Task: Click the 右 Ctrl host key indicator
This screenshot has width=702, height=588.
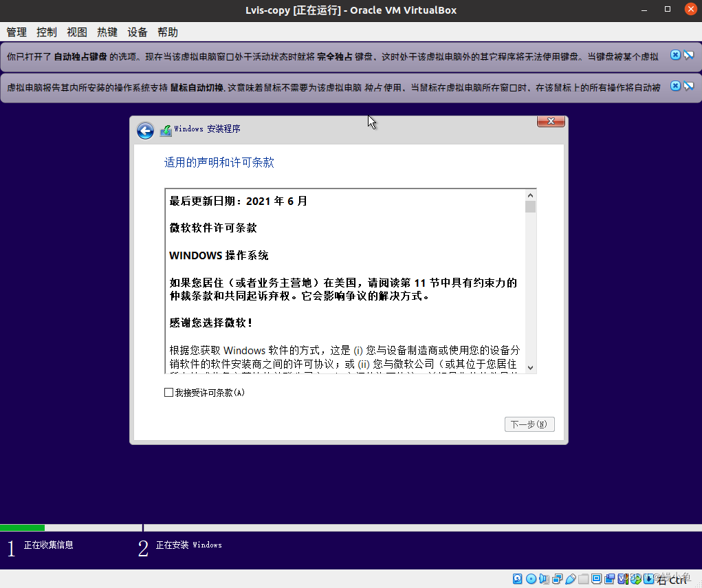Action: [x=672, y=580]
